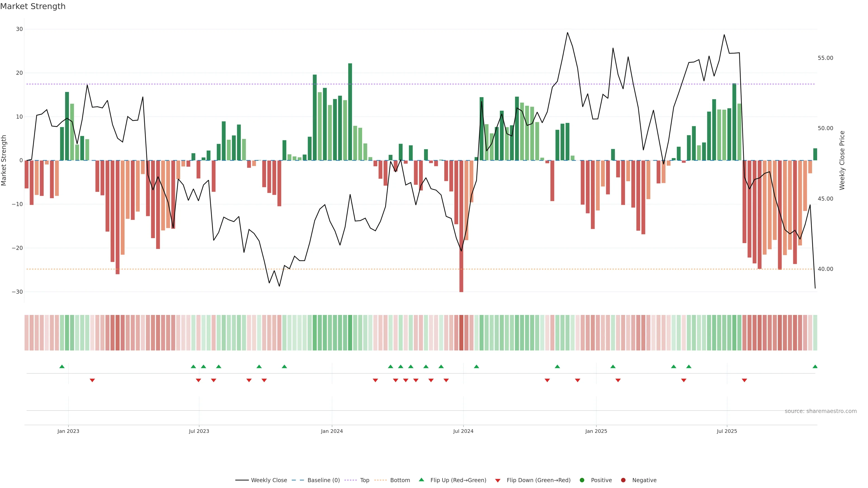Click the Market Strength chart title
The width and height of the screenshot is (868, 488).
[x=33, y=6]
